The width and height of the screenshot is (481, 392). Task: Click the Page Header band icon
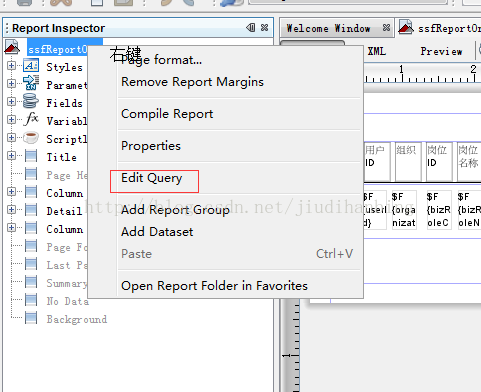click(x=31, y=174)
